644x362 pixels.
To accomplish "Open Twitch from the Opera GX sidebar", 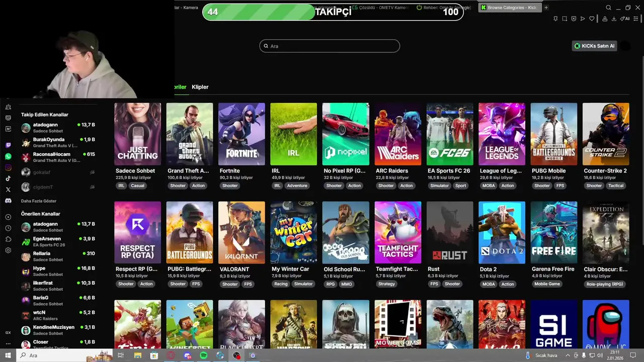I will click(8, 145).
